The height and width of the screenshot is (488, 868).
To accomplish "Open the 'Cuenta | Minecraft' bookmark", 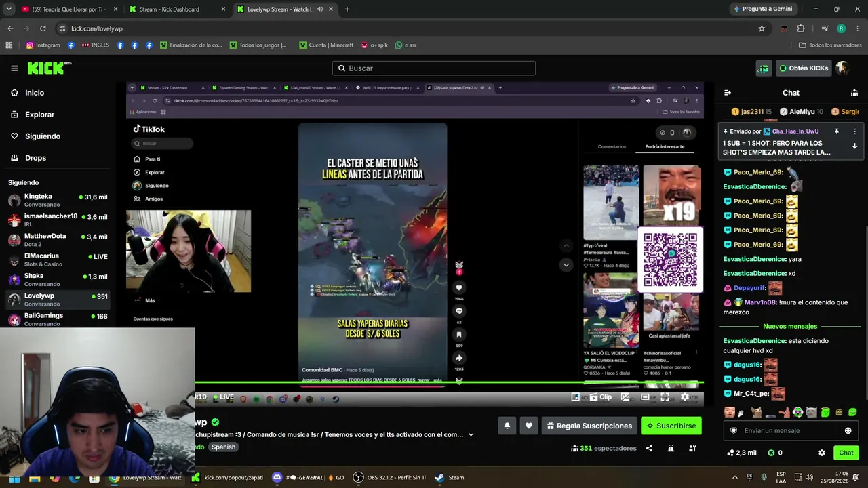I will point(325,45).
